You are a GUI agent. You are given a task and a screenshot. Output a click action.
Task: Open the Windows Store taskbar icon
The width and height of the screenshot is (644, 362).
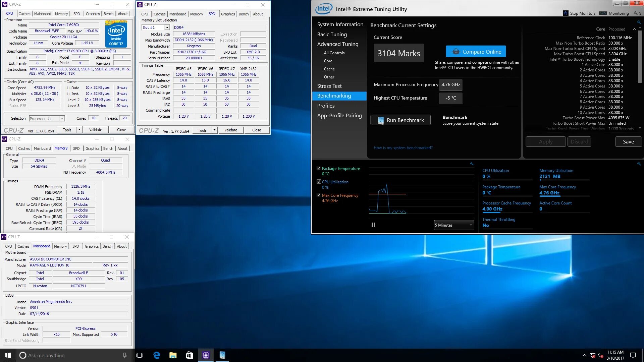189,355
